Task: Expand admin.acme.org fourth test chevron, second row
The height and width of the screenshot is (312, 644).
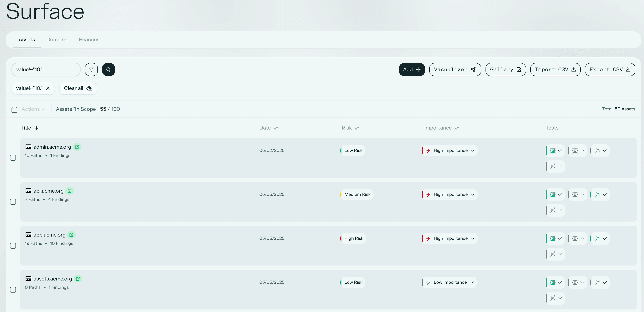Action: (560, 166)
